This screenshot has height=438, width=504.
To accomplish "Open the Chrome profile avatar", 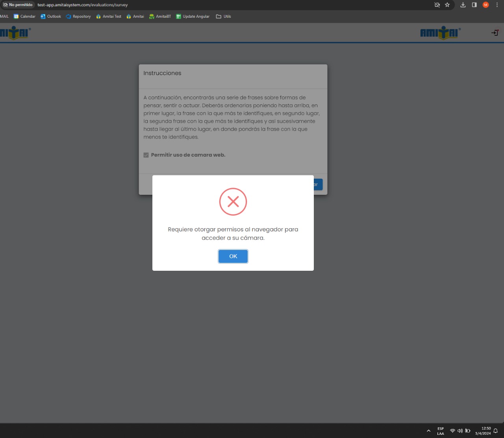I will [485, 5].
